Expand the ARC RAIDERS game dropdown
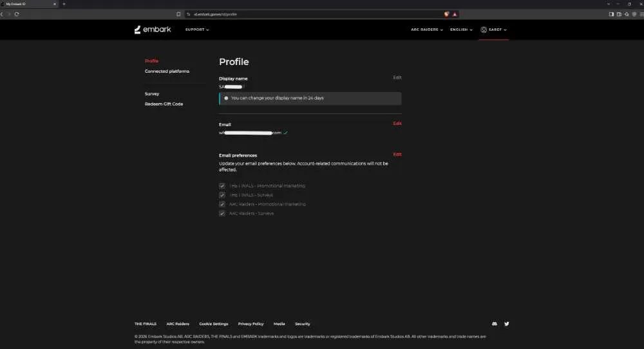This screenshot has width=644, height=349. point(427,30)
